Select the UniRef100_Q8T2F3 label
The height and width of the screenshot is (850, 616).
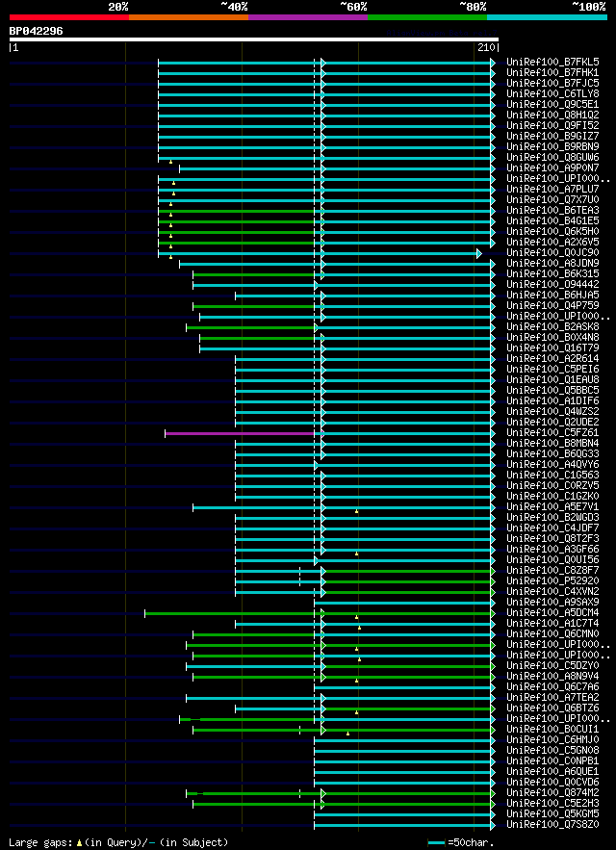pos(552,538)
